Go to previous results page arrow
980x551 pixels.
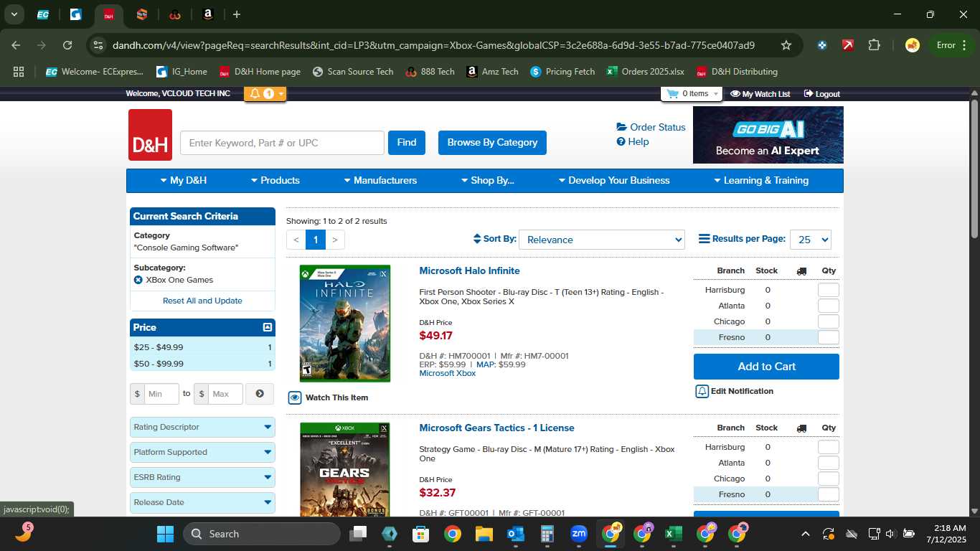296,240
